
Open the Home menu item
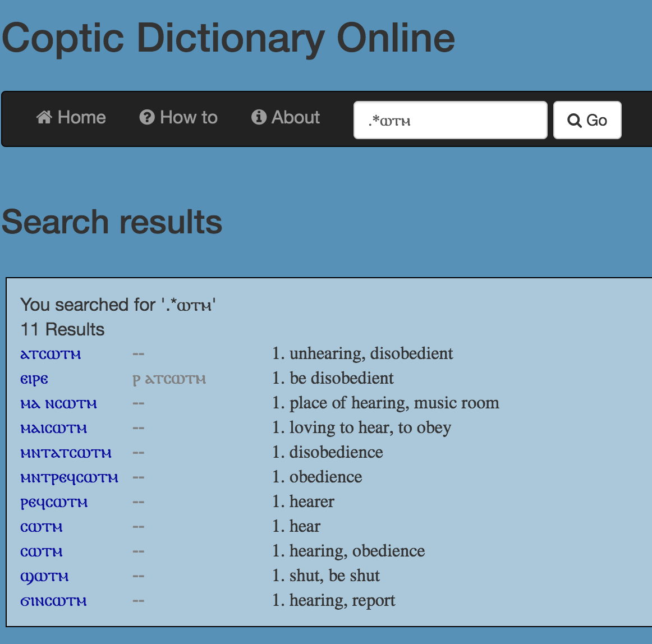click(x=71, y=117)
